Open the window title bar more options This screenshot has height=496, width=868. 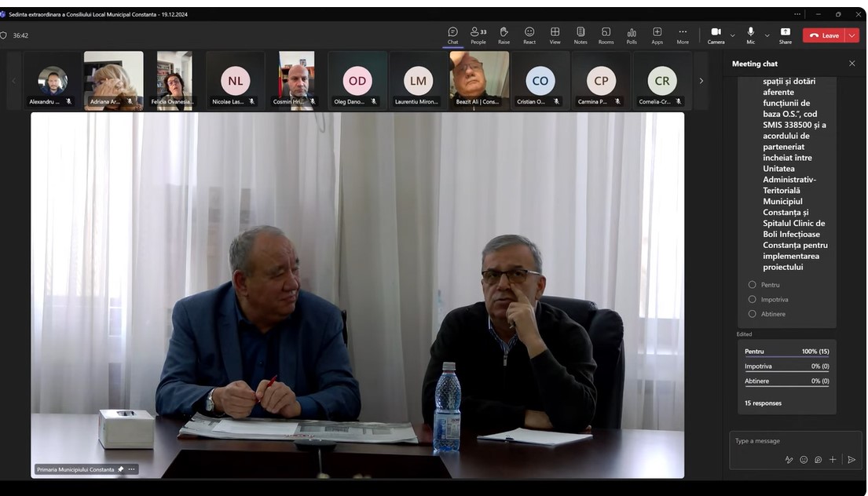pyautogui.click(x=797, y=14)
